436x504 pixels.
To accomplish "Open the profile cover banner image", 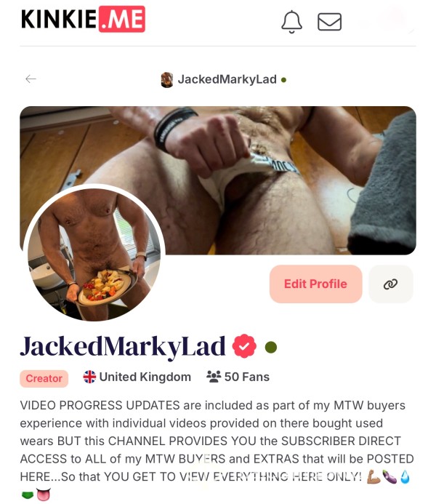I will tap(218, 180).
